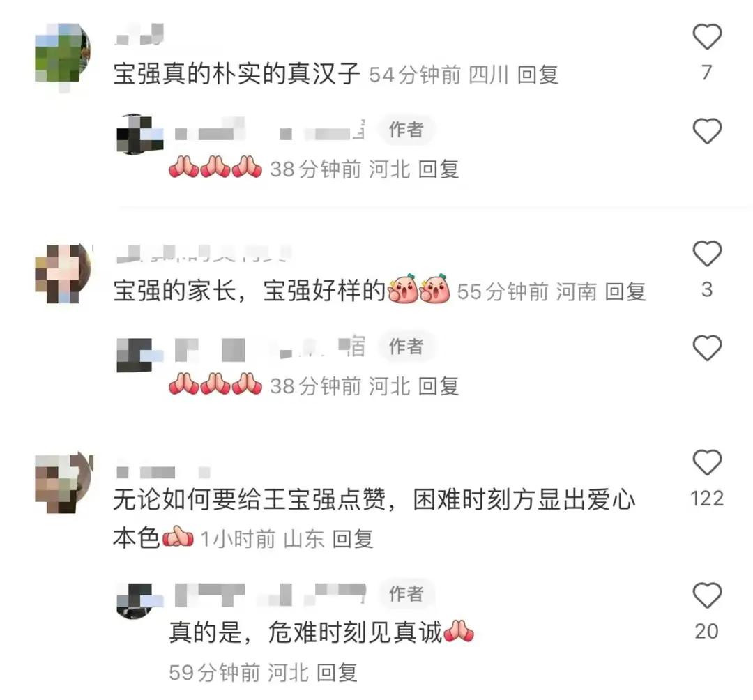The width and height of the screenshot is (753, 700).
Task: Open the author's reply 真的是，危难时刻见真诚
Action: pyautogui.click(x=305, y=632)
